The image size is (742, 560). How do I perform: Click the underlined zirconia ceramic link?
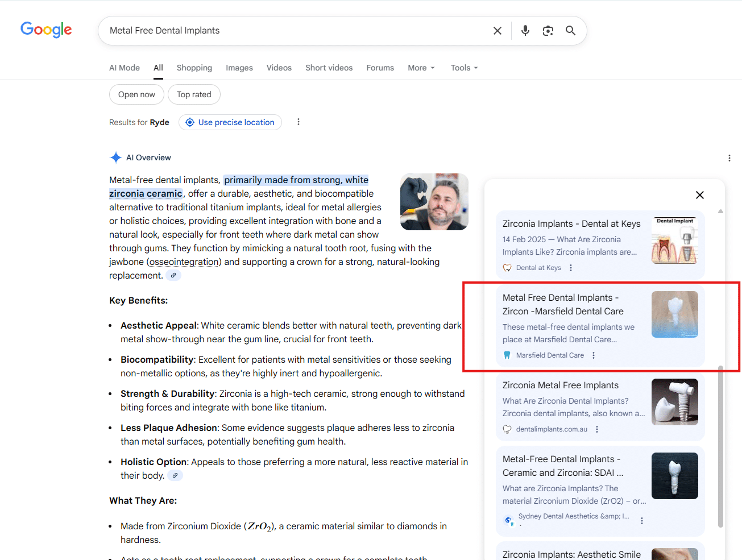click(x=146, y=194)
